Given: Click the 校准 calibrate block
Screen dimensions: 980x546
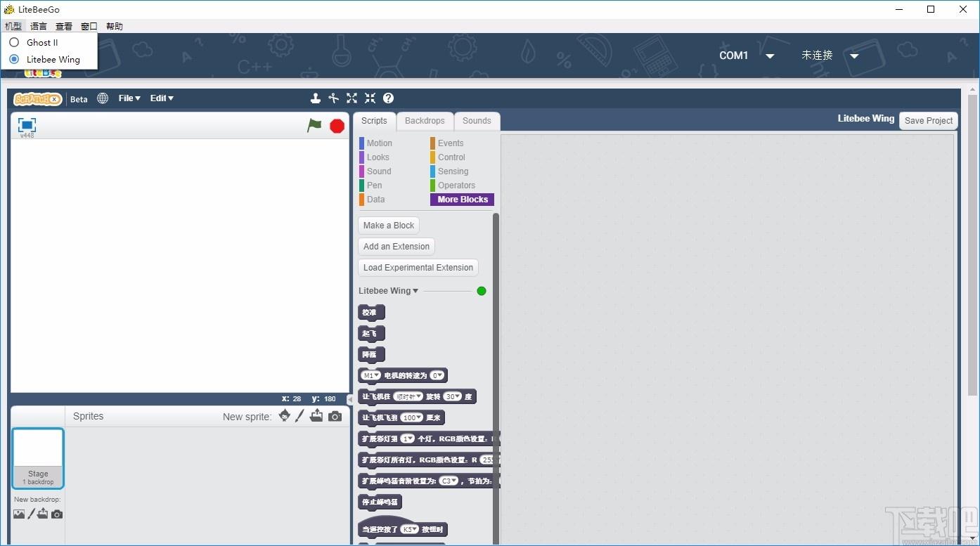Looking at the screenshot, I should [371, 313].
